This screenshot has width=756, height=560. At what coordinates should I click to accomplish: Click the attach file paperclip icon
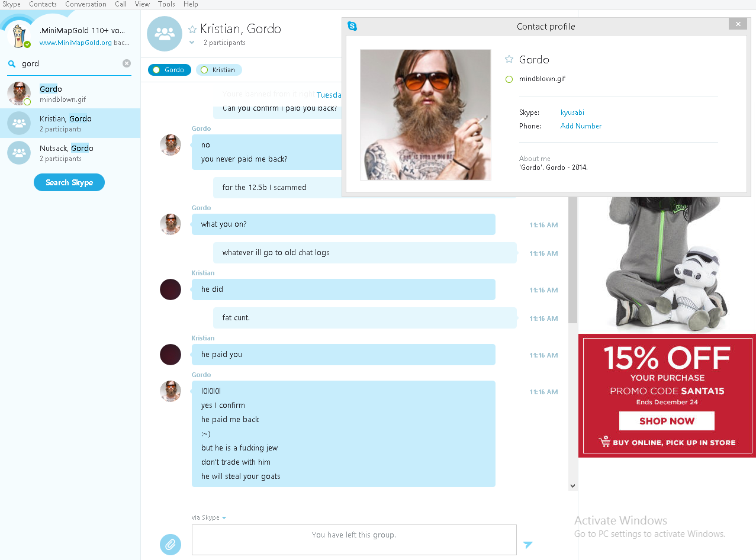[x=170, y=544]
